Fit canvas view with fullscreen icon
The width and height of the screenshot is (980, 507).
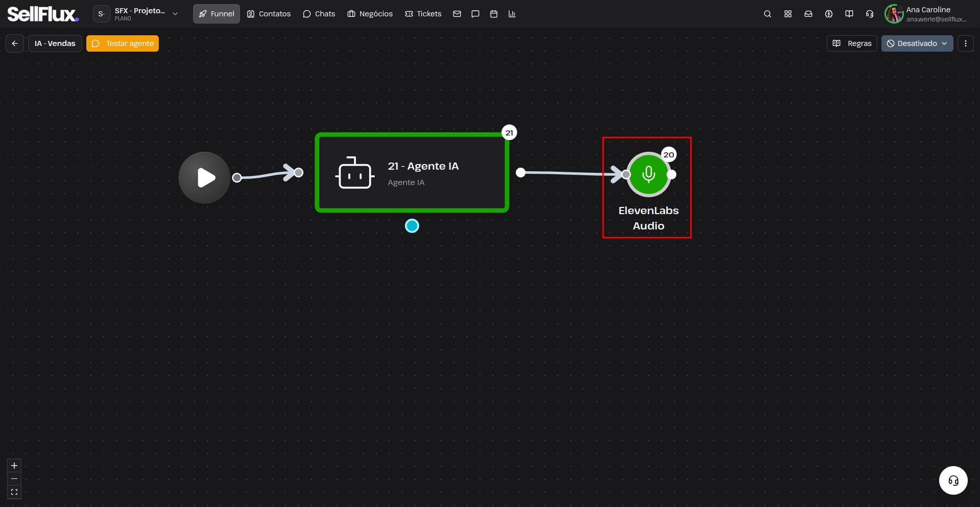tap(14, 492)
